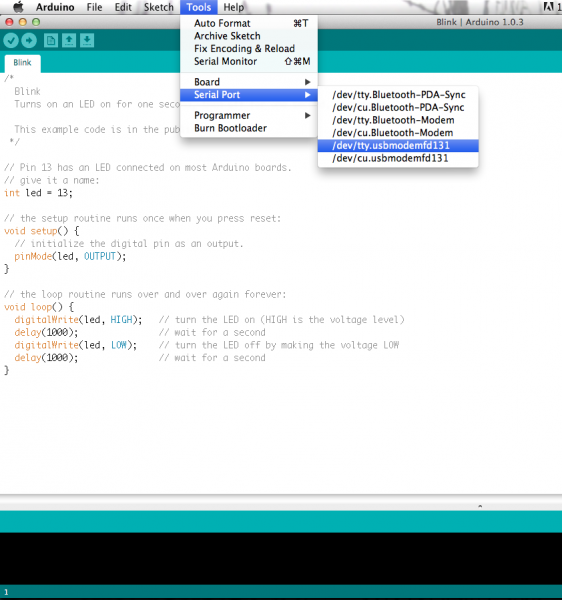Select Fix Encoding & Reload
This screenshot has width=562, height=600.
[x=249, y=49]
